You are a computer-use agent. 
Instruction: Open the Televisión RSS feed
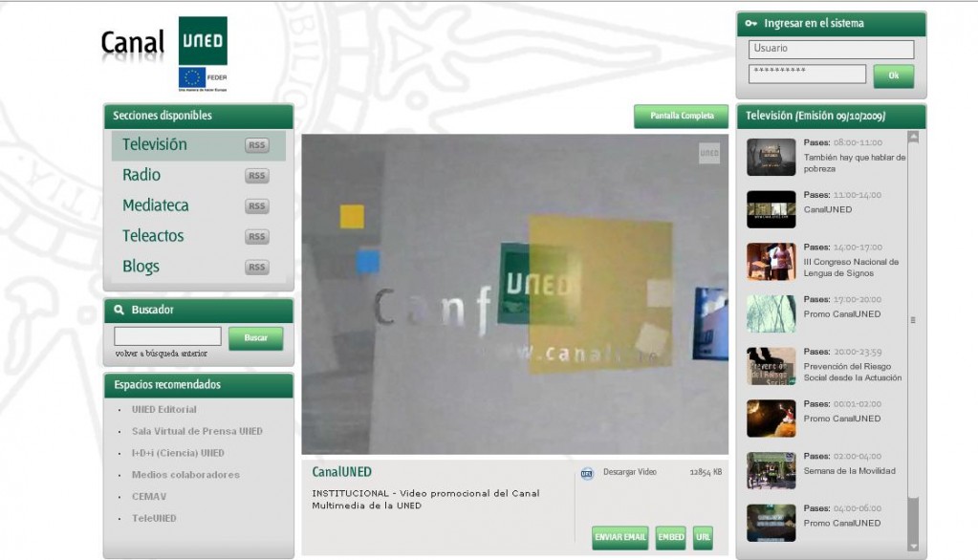[257, 145]
